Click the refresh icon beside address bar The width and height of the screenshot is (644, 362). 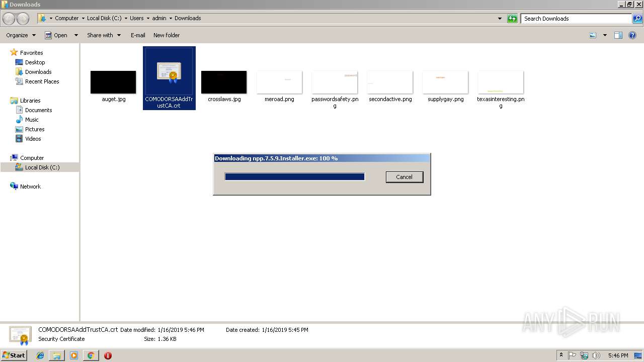point(512,19)
